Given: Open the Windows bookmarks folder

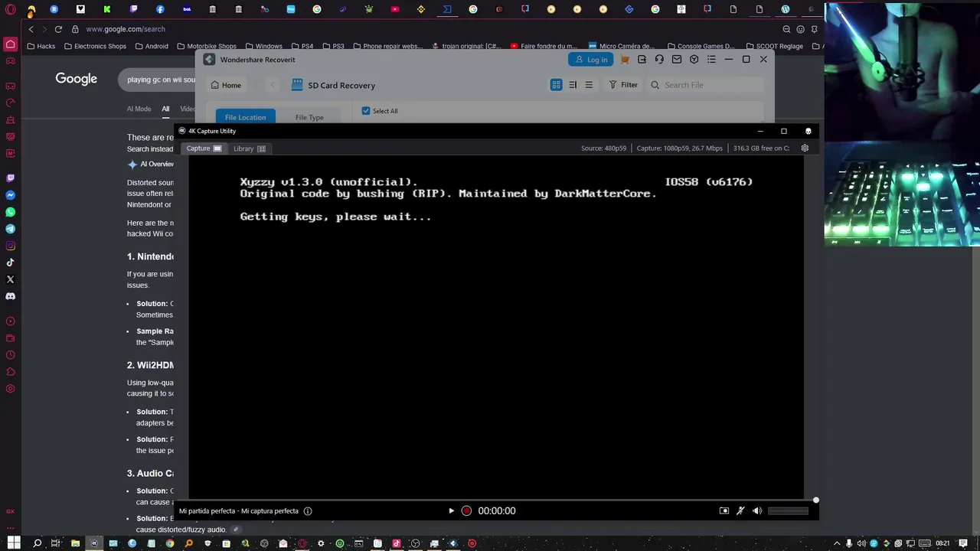Looking at the screenshot, I should [263, 46].
